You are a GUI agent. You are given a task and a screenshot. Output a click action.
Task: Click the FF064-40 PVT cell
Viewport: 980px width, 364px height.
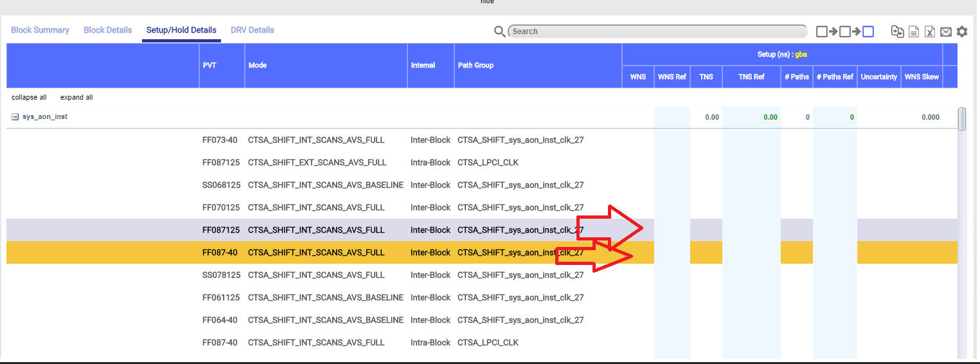coord(220,320)
